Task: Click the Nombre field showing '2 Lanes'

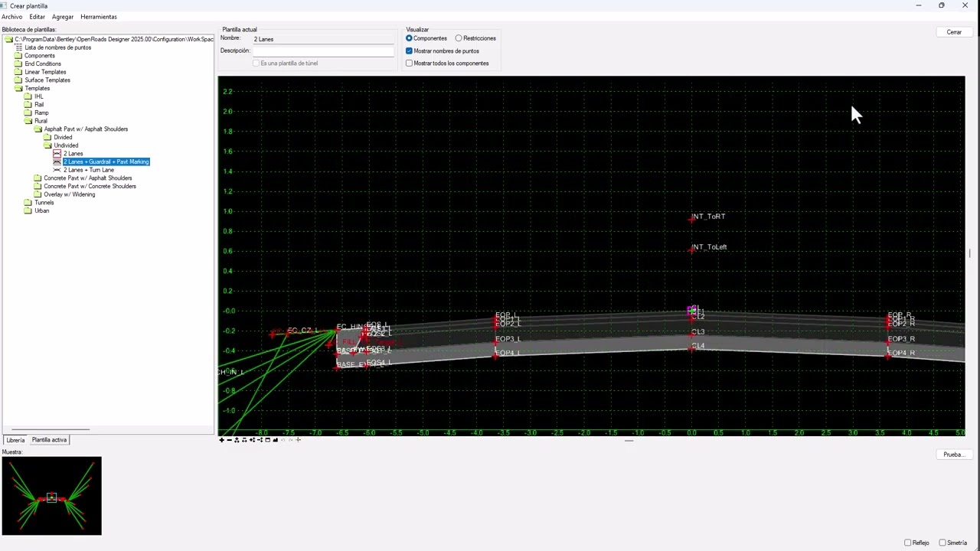Action: coord(323,39)
